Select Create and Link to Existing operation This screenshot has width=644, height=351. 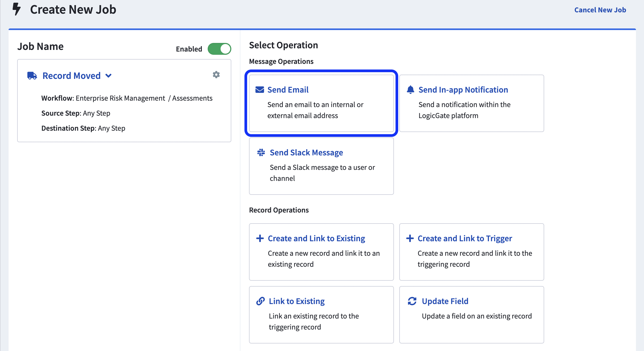(316, 238)
